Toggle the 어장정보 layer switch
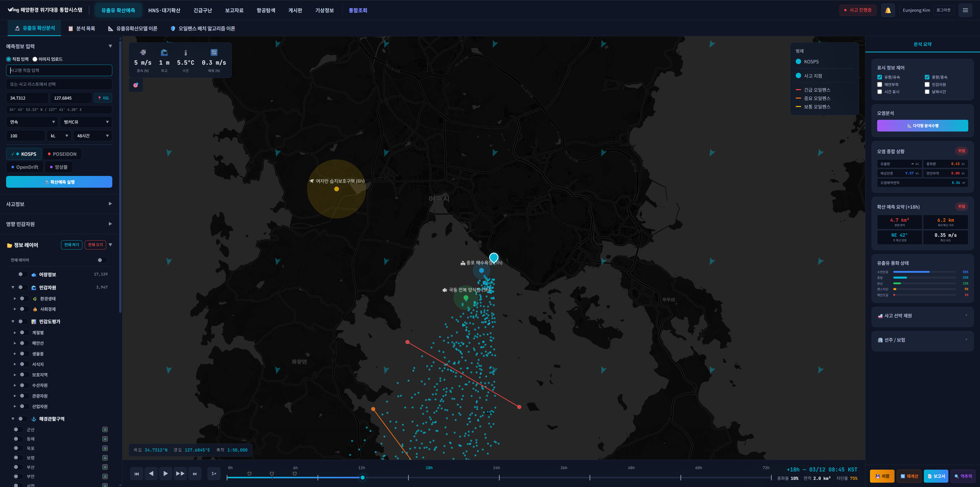This screenshot has width=980, height=487. point(22,274)
